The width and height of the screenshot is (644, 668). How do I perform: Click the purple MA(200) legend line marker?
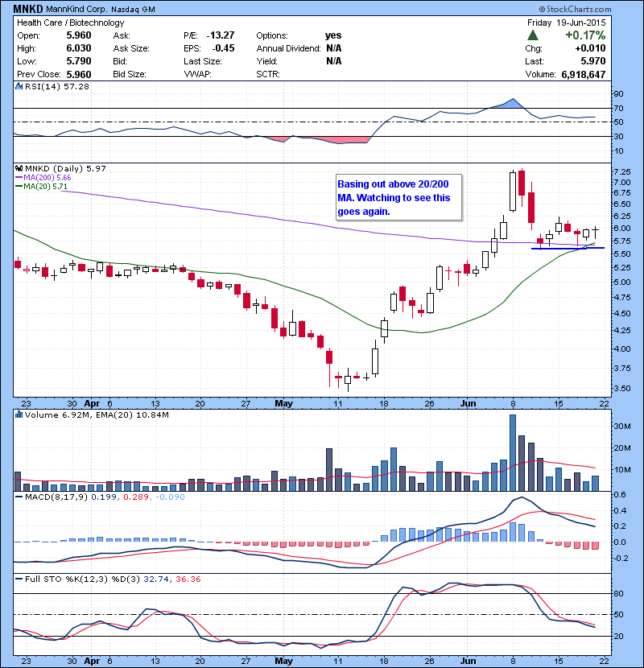click(19, 178)
